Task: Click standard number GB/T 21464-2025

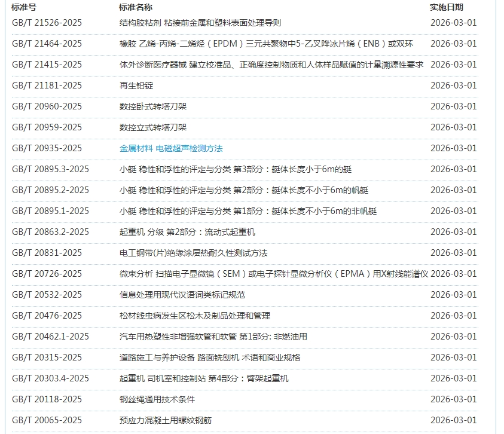Action: 47,44
